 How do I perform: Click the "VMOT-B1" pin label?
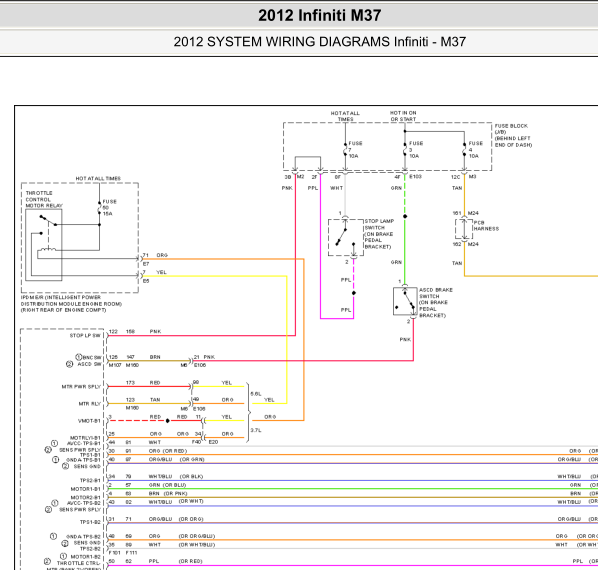(89, 421)
